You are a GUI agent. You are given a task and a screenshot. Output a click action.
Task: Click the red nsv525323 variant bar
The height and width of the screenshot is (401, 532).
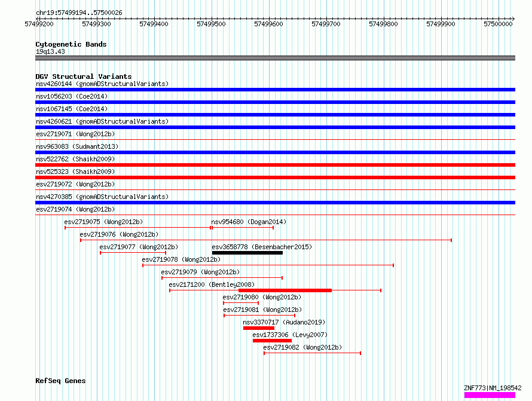pyautogui.click(x=275, y=177)
